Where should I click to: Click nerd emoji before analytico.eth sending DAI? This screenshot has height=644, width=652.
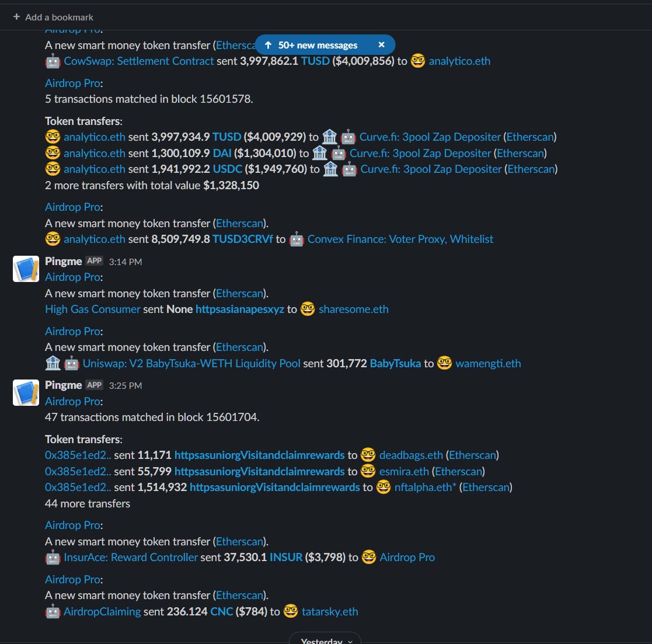click(x=53, y=153)
